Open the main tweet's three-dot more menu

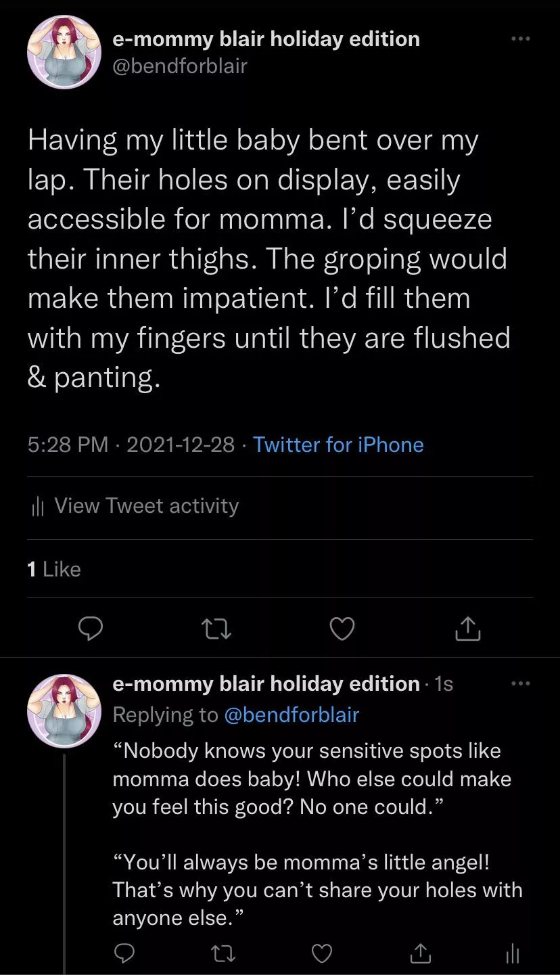pos(521,39)
